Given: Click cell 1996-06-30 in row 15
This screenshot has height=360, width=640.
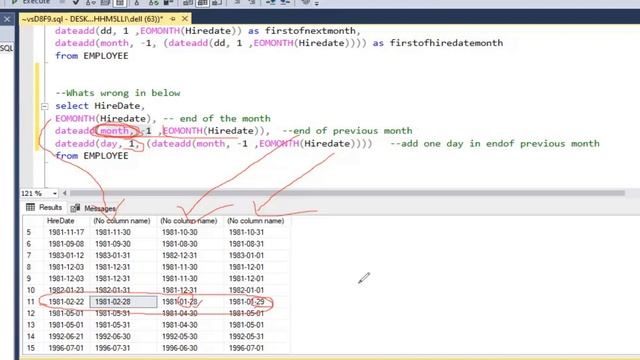Looking at the screenshot, I should pyautogui.click(x=180, y=348).
